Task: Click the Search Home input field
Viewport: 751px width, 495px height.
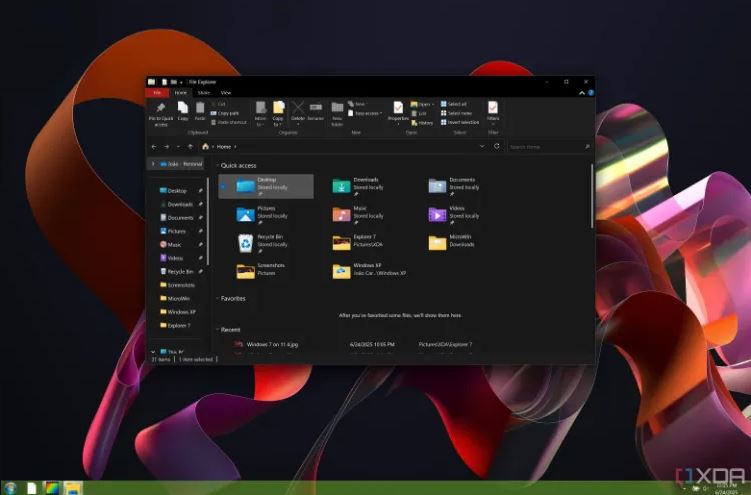Action: point(549,146)
